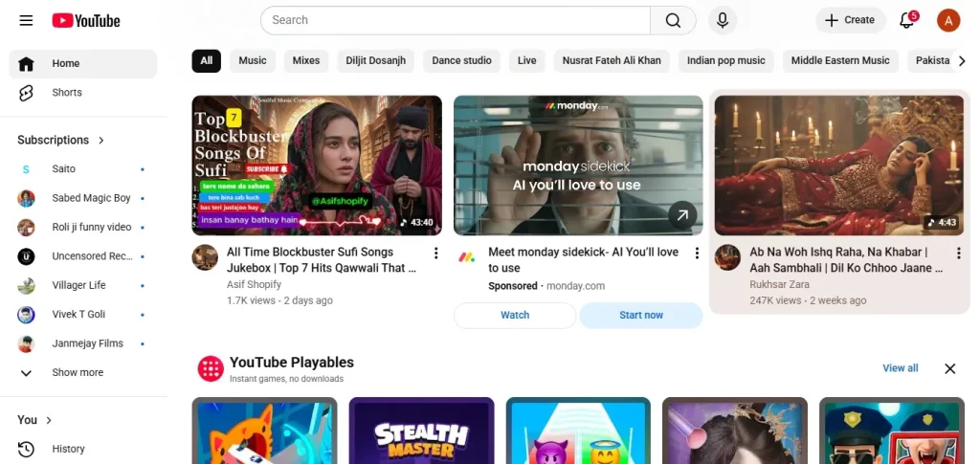Click the monday.com advertiser logo
Image resolution: width=980 pixels, height=464 pixels.
(x=466, y=257)
